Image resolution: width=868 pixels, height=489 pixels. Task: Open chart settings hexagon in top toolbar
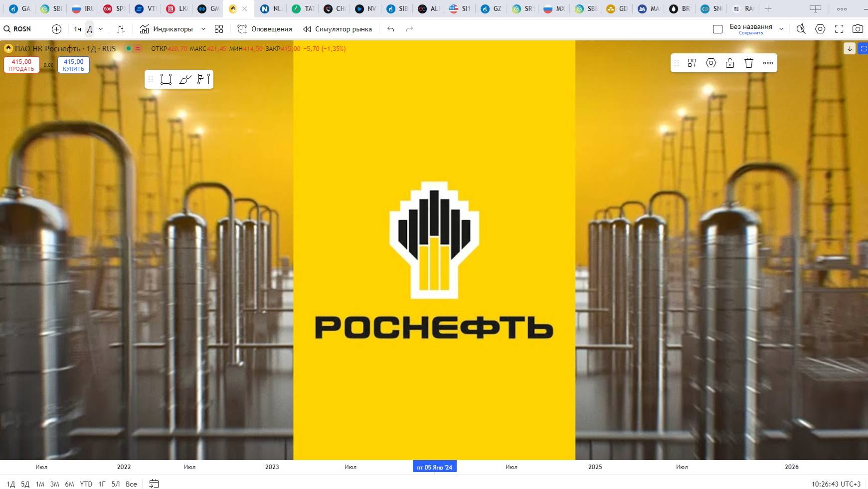820,29
